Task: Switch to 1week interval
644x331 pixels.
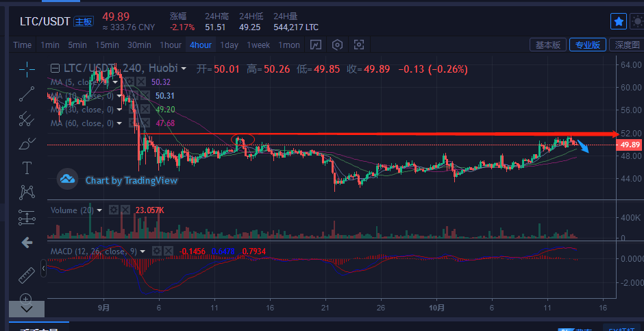Action: 258,45
